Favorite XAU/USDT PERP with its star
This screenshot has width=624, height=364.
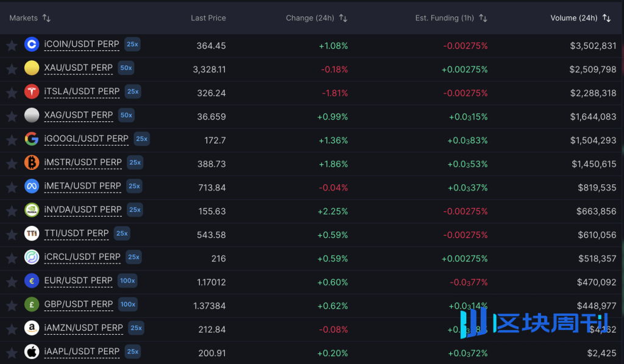click(x=12, y=69)
